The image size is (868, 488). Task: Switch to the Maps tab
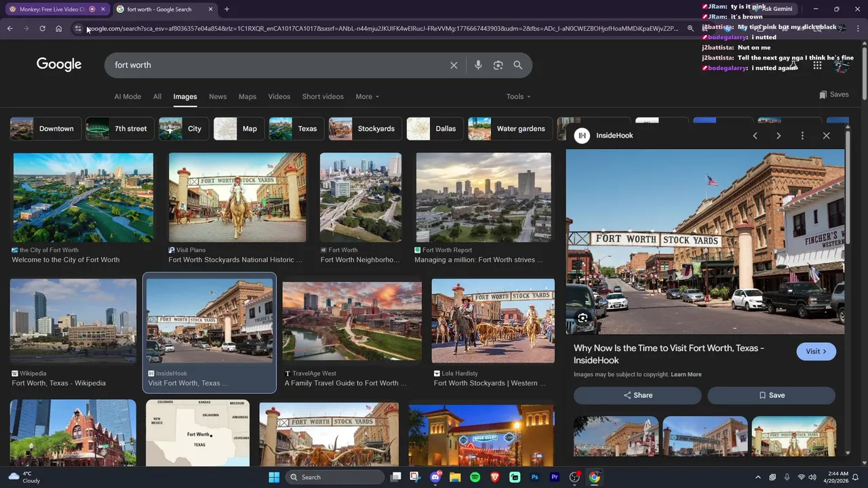(248, 96)
